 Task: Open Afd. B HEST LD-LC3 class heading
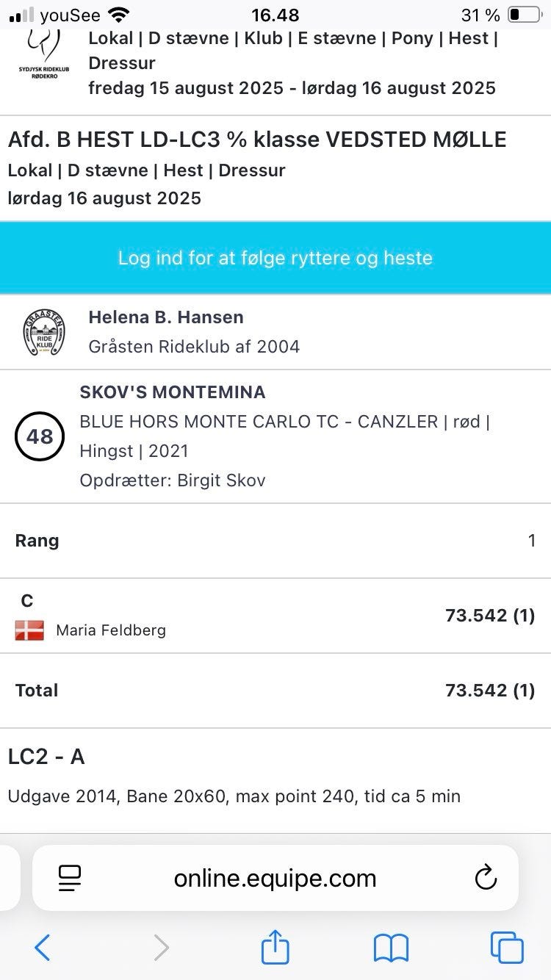[257, 140]
